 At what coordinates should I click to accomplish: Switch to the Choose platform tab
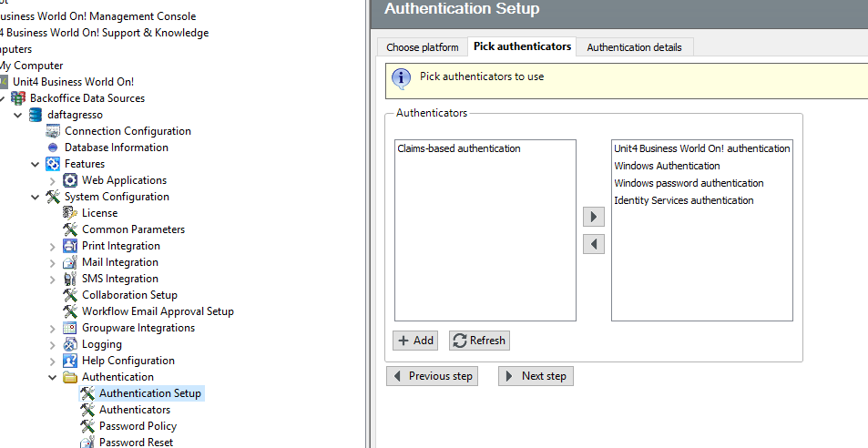[x=422, y=47]
